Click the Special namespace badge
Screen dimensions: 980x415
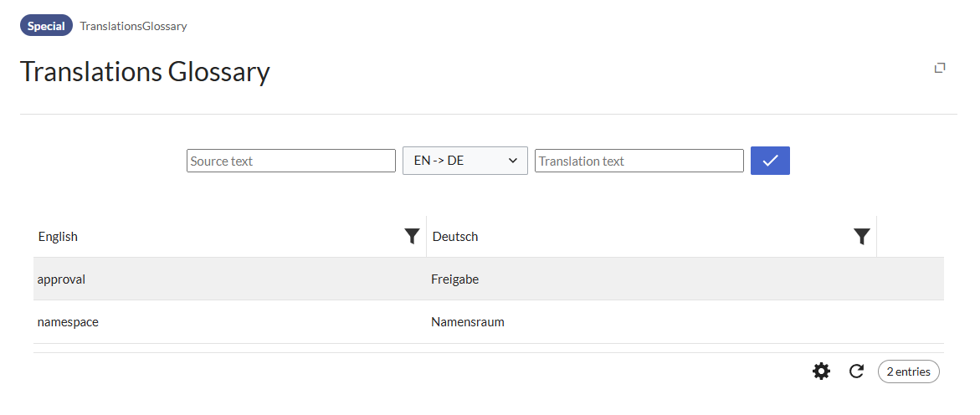[x=46, y=26]
